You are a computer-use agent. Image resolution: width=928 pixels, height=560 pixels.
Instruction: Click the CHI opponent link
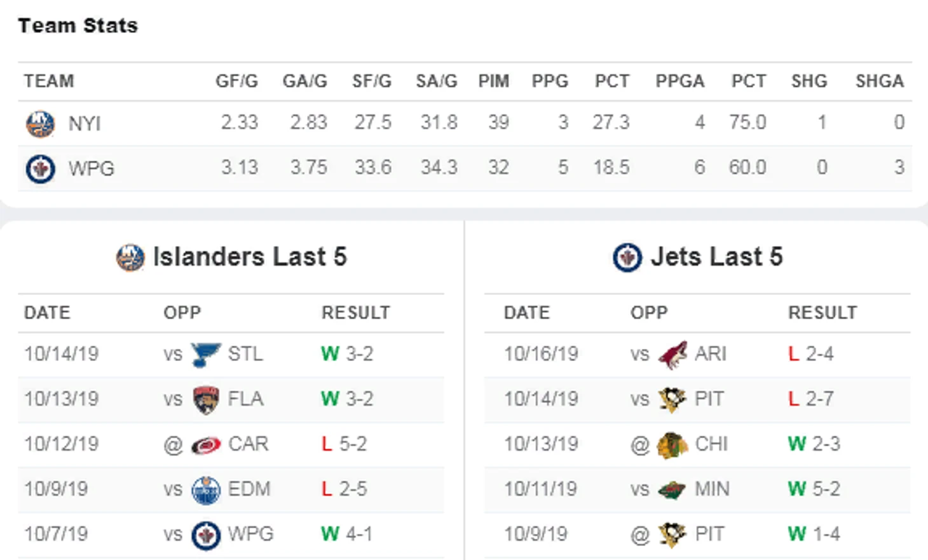pyautogui.click(x=711, y=444)
